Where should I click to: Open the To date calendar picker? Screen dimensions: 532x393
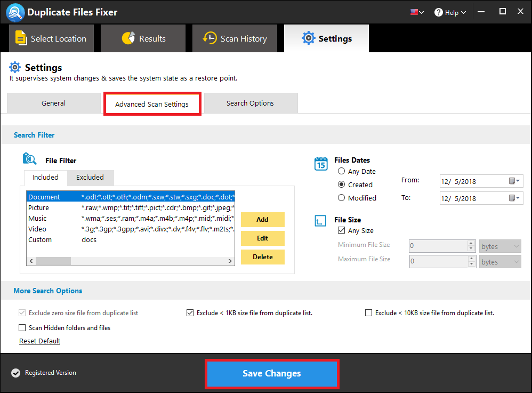point(514,198)
